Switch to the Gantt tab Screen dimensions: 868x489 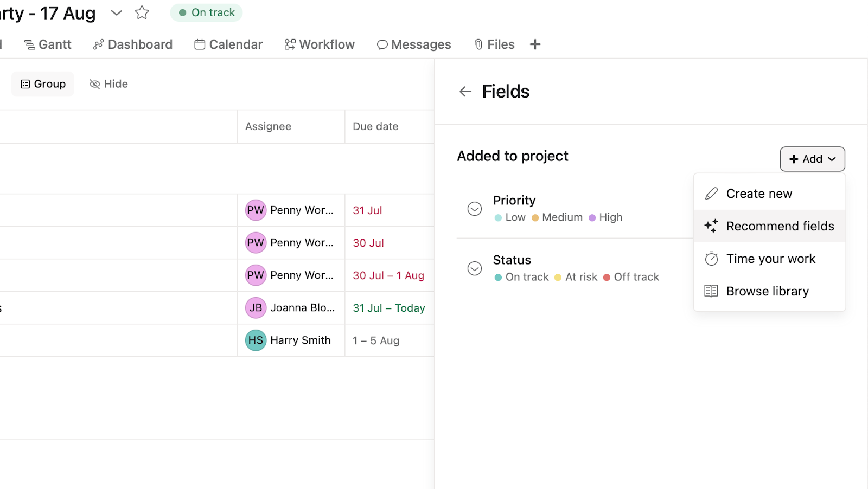[x=48, y=44]
